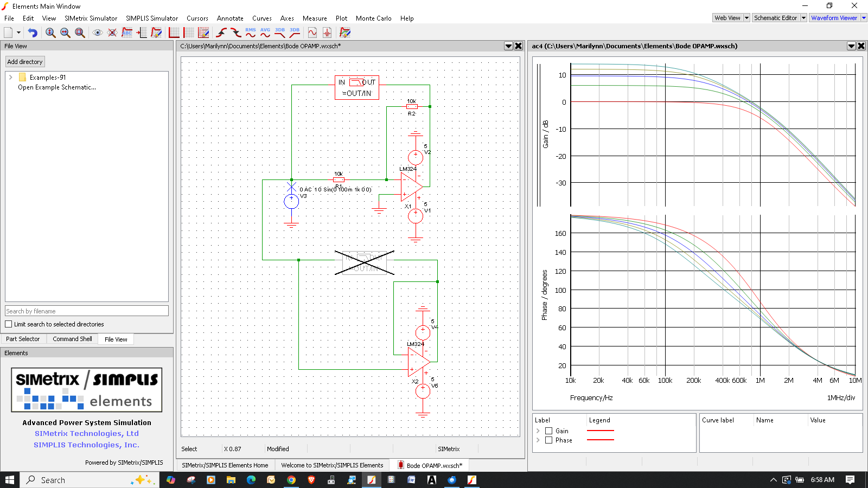The image size is (868, 488).
Task: Close the ac4 waveform panel
Action: tap(861, 46)
